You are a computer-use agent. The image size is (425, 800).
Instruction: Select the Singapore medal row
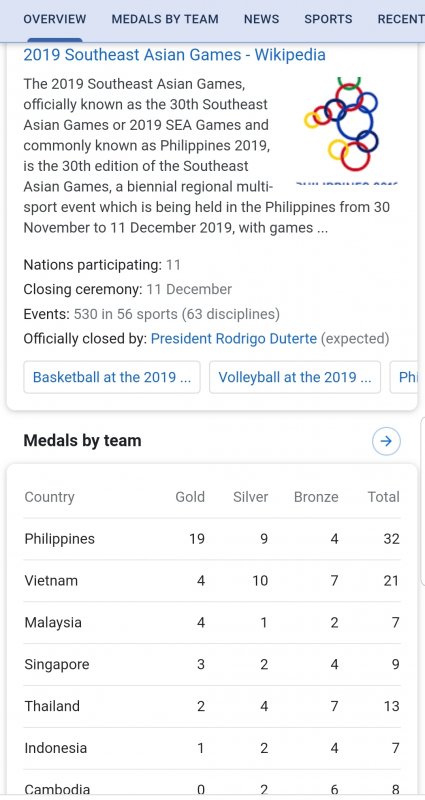[212, 664]
